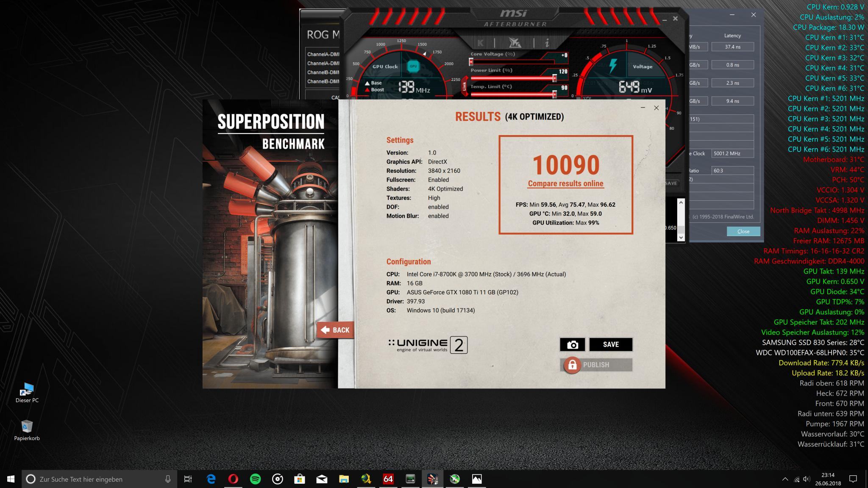This screenshot has width=868, height=488.
Task: Click the Afterburner K (Kombustor) icon
Action: tap(480, 43)
